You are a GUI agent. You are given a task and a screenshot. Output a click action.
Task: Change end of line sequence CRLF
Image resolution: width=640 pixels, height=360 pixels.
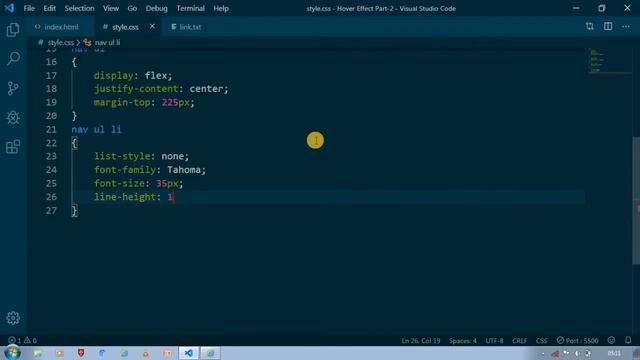pos(520,340)
